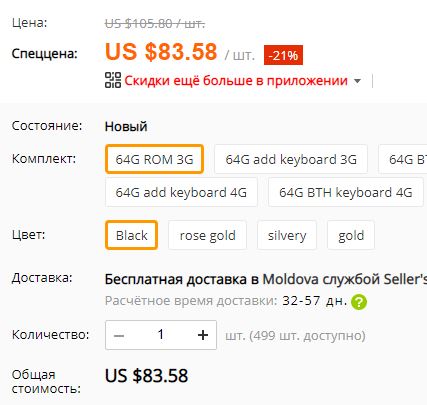The width and height of the screenshot is (427, 405).
Task: Increase quantity with the plus button
Action: coord(203,335)
